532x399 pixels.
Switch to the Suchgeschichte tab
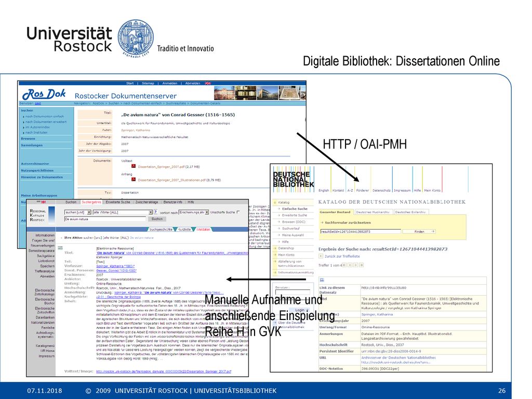[x=161, y=229]
